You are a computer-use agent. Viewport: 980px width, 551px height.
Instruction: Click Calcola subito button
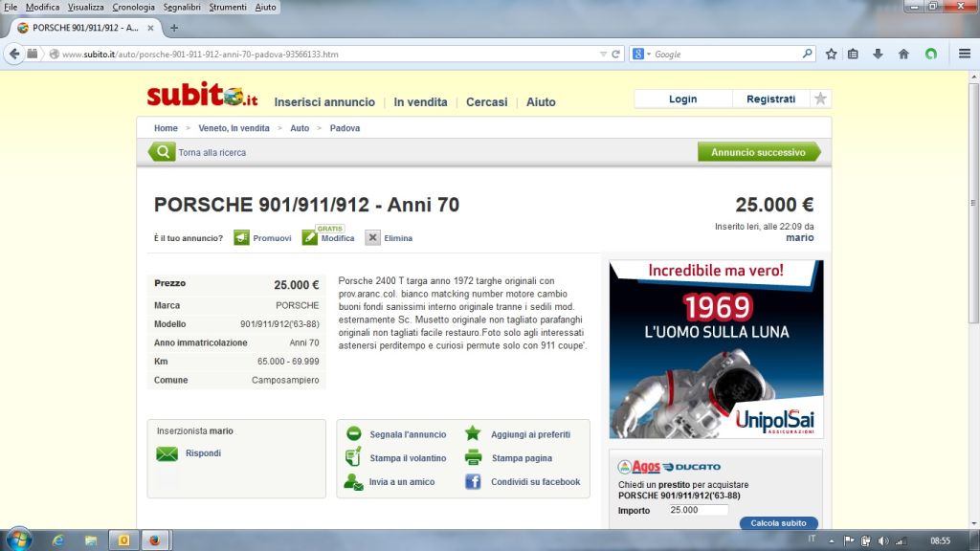(x=778, y=523)
